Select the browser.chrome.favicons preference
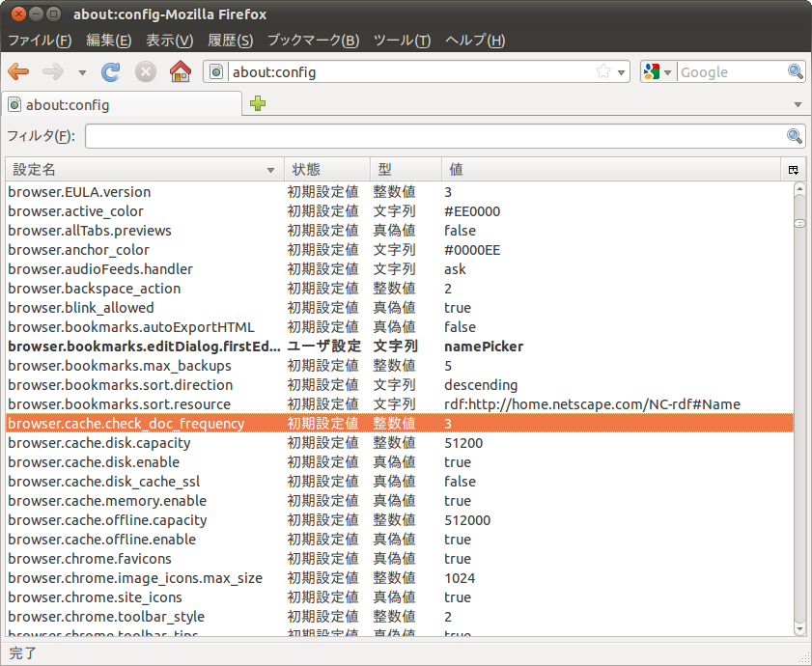This screenshot has width=812, height=666. point(400,558)
